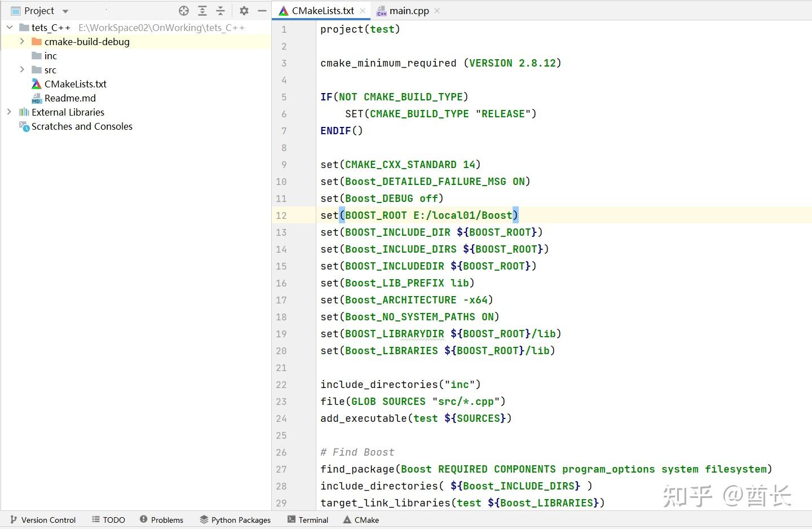Click 'cmake_minimum_required' on line 3

tap(389, 63)
